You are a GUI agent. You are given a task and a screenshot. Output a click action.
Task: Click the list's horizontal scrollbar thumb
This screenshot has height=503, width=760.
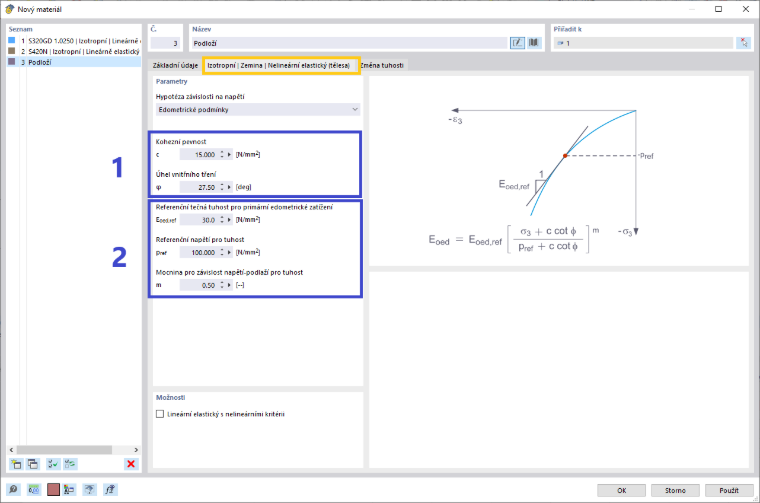pos(64,450)
